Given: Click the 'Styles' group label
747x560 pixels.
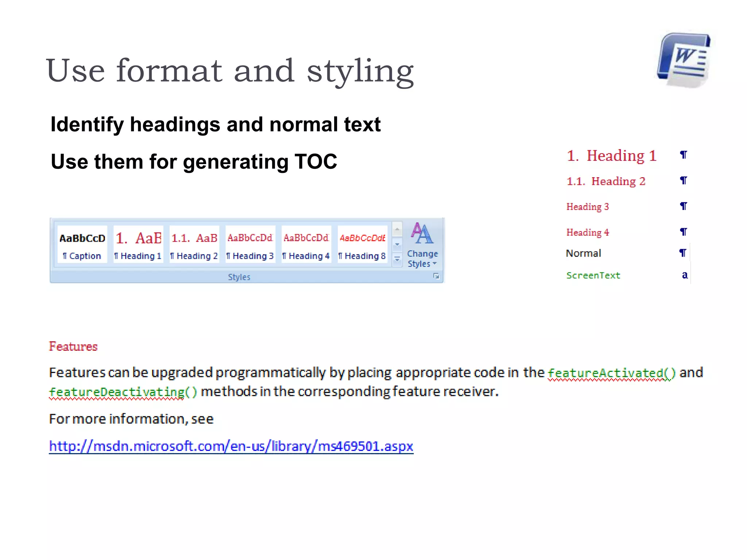Looking at the screenshot, I should [x=239, y=277].
